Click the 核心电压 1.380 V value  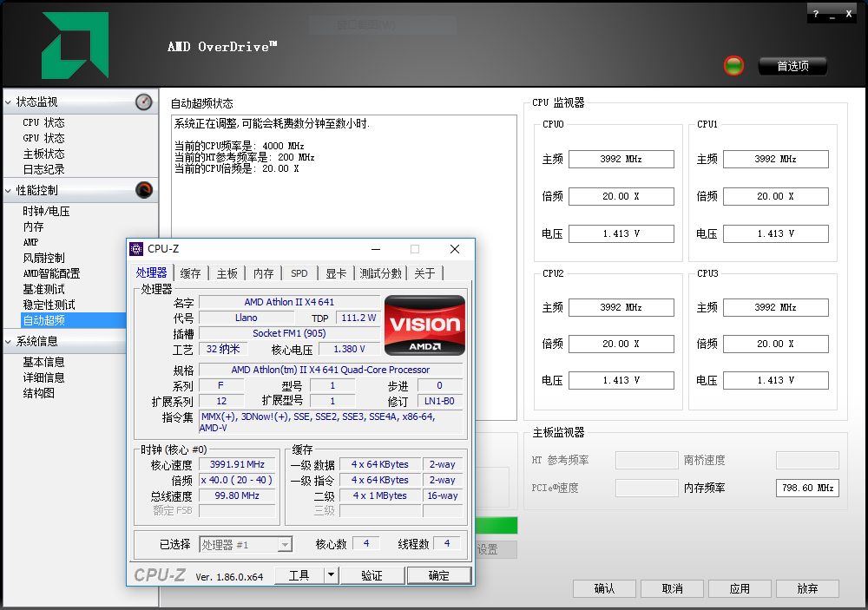point(349,350)
